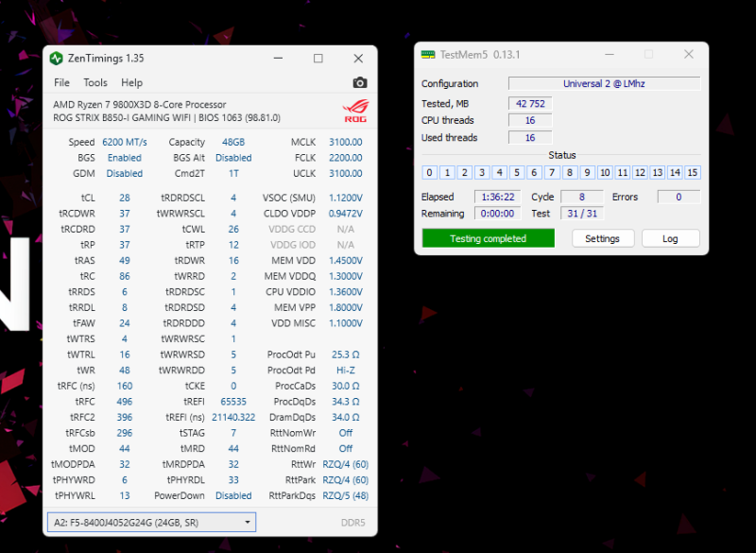Click the Cycle count 8 field
Viewport: 756px width, 553px height.
click(x=582, y=197)
